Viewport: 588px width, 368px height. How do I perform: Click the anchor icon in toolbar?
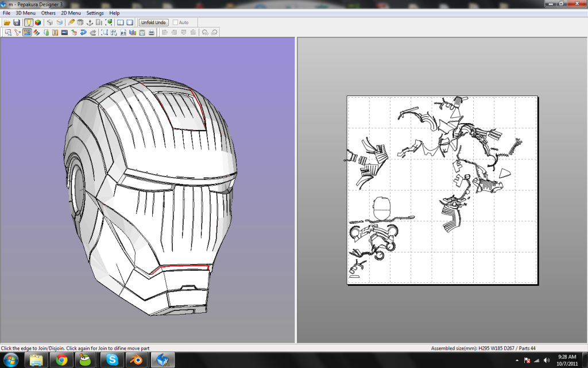tap(90, 22)
